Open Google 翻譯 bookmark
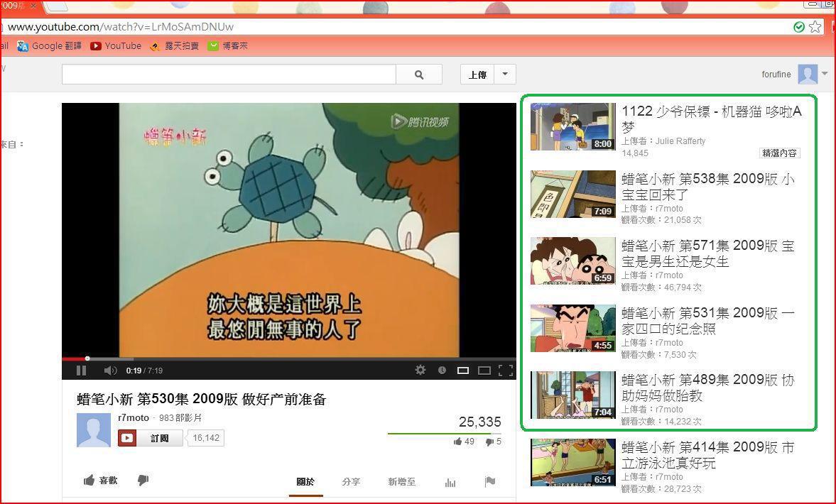The width and height of the screenshot is (836, 504). click(x=49, y=46)
